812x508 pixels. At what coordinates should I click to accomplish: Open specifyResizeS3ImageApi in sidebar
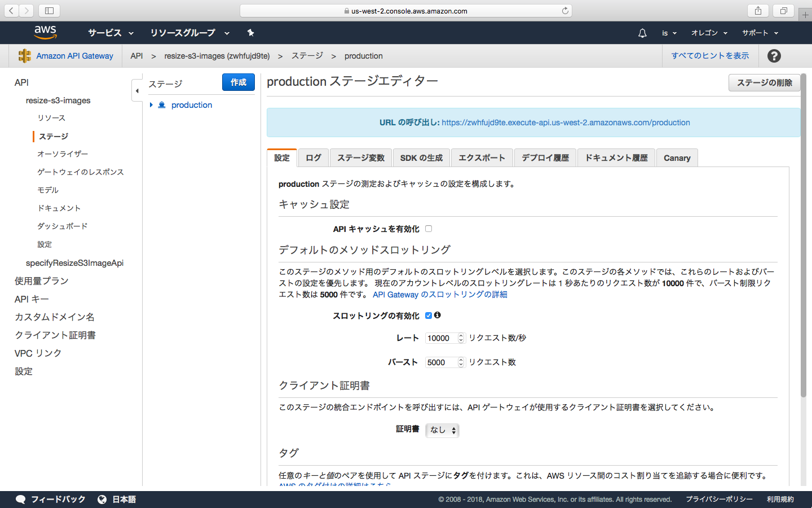pyautogui.click(x=74, y=263)
